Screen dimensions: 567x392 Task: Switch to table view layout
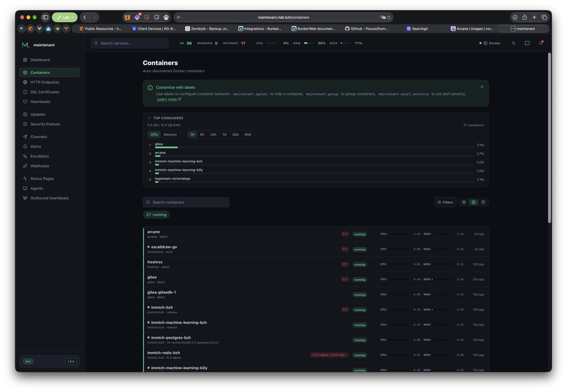click(483, 202)
